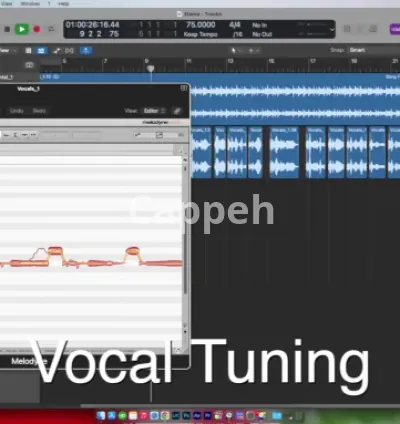Click the plugin window expand icon

[184, 88]
